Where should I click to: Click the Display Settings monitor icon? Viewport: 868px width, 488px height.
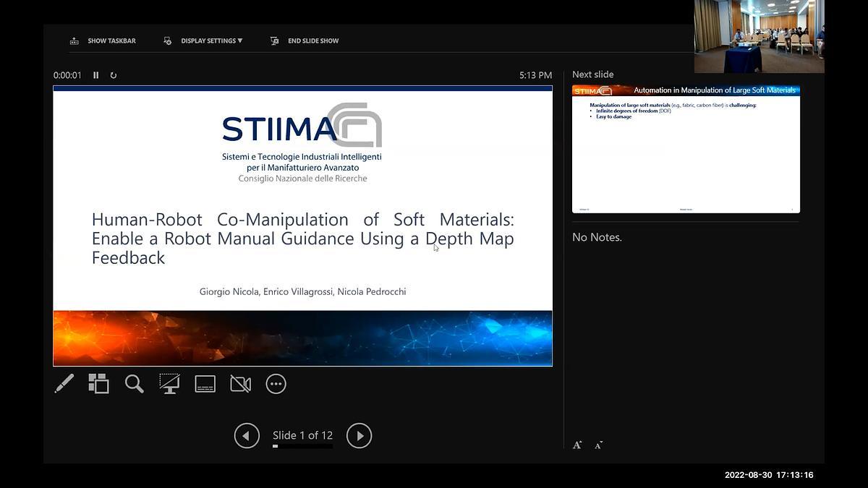(x=167, y=40)
